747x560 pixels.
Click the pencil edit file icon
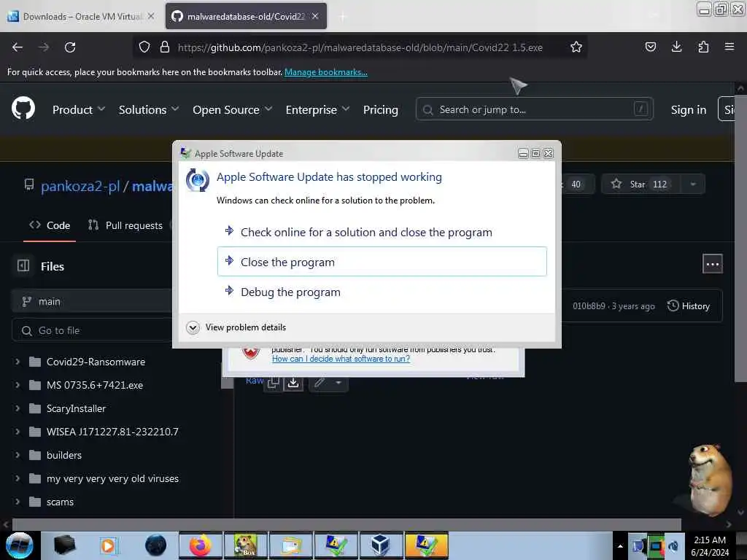click(320, 382)
